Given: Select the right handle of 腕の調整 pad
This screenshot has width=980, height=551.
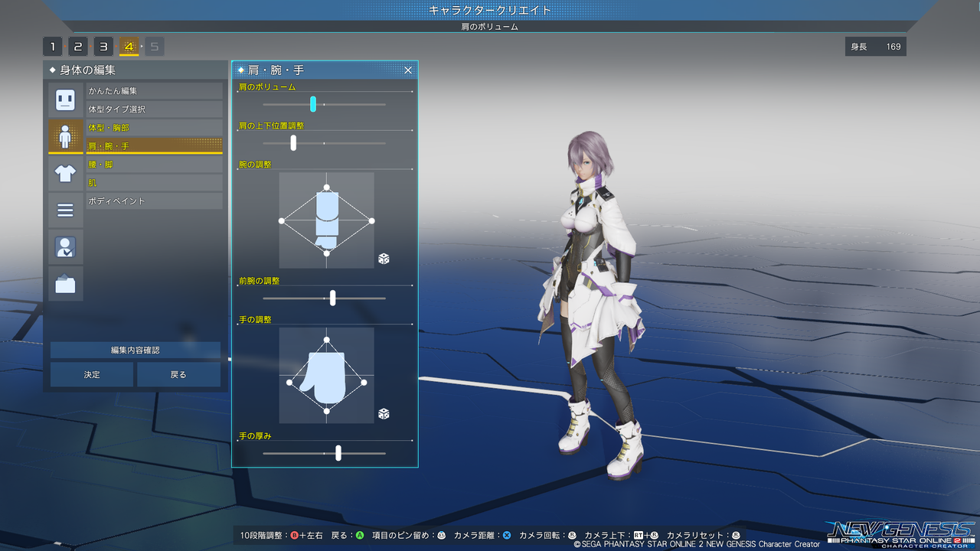Looking at the screenshot, I should (372, 220).
